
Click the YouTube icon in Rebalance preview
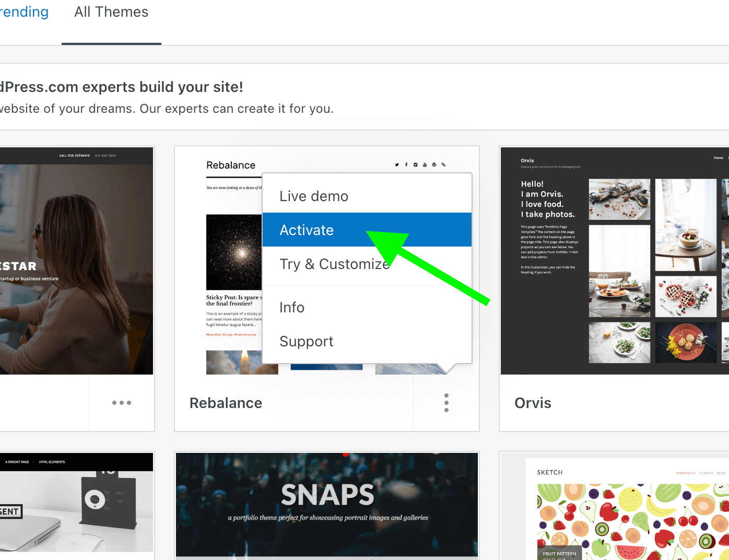pyautogui.click(x=425, y=165)
